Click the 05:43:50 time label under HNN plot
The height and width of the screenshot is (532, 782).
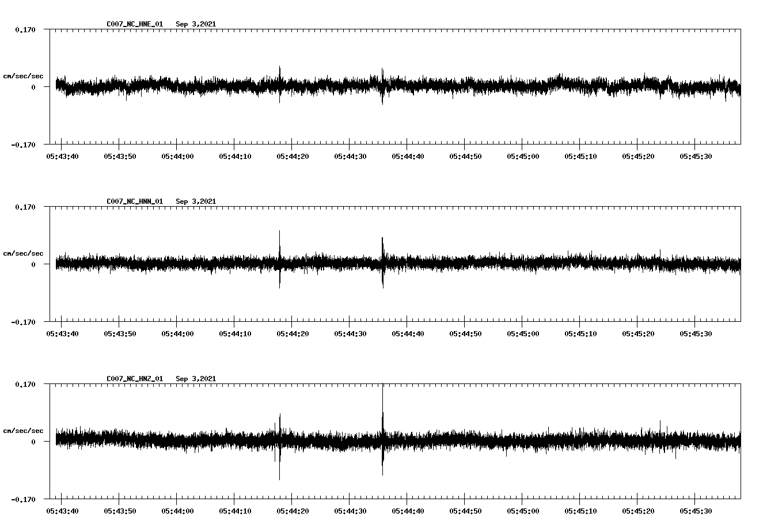pyautogui.click(x=120, y=333)
